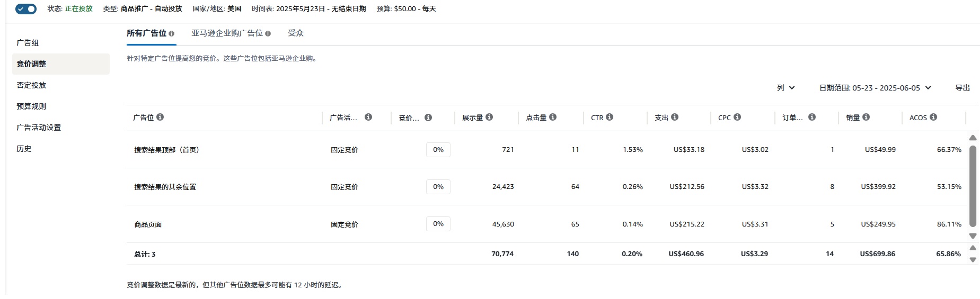The image size is (980, 299).
Task: Expand the 日期范围 date range dropdown
Action: [x=875, y=88]
